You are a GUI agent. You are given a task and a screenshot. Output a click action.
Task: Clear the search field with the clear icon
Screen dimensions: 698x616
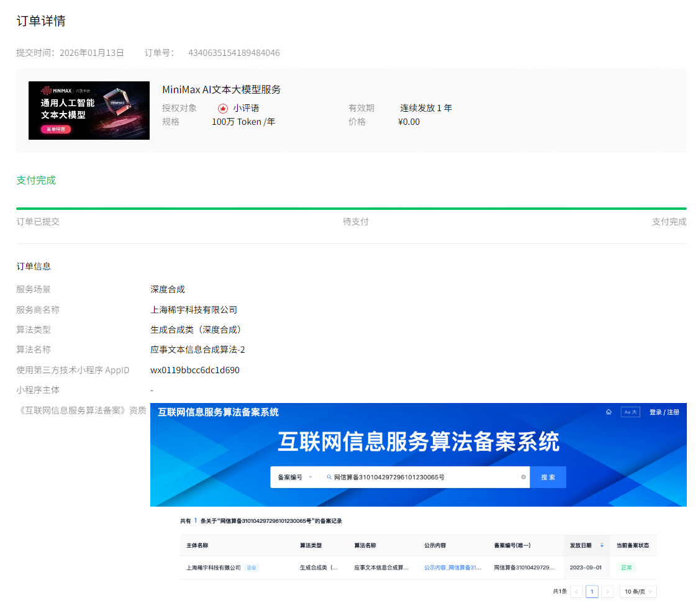click(523, 477)
